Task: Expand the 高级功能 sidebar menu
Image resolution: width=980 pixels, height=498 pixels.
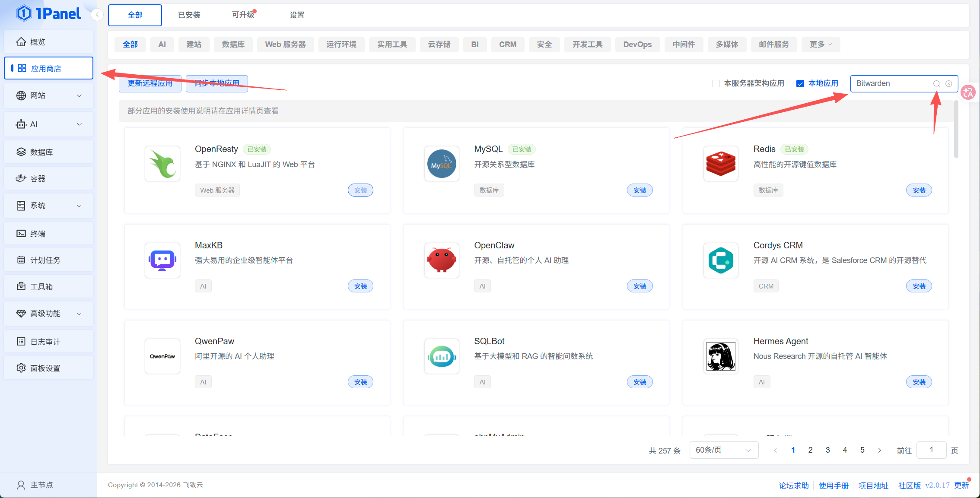Action: [x=48, y=314]
